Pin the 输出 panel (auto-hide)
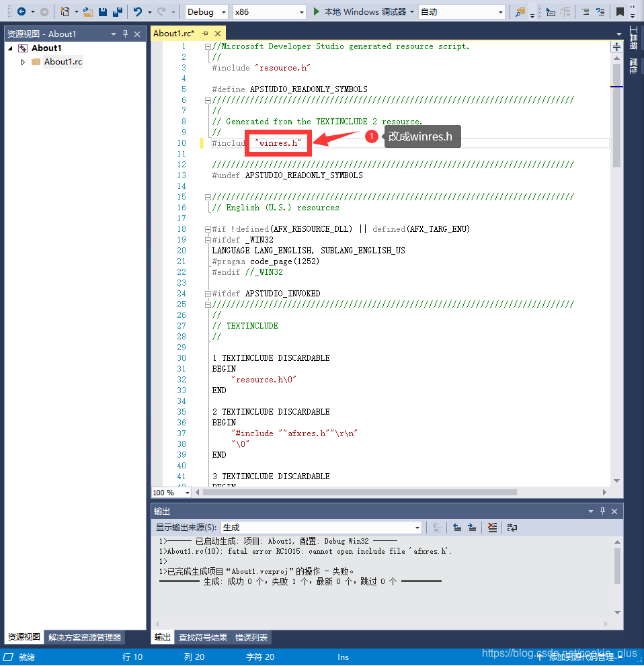The image size is (644, 666). 602,511
